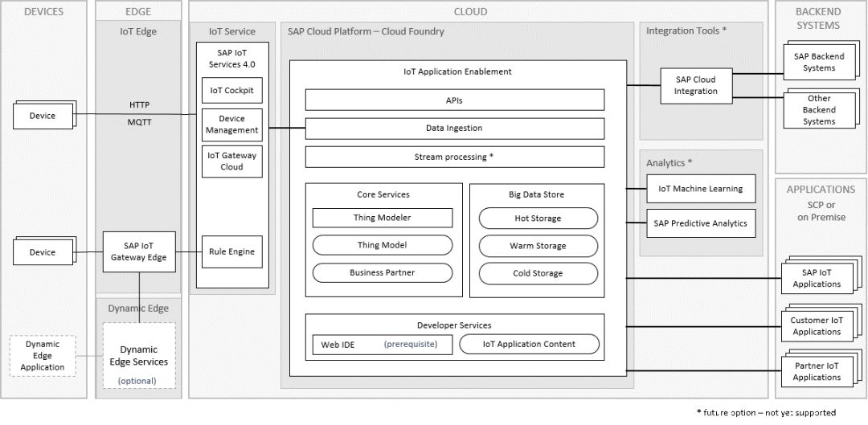Click the Dynamic Edge Application box

pyautogui.click(x=43, y=356)
